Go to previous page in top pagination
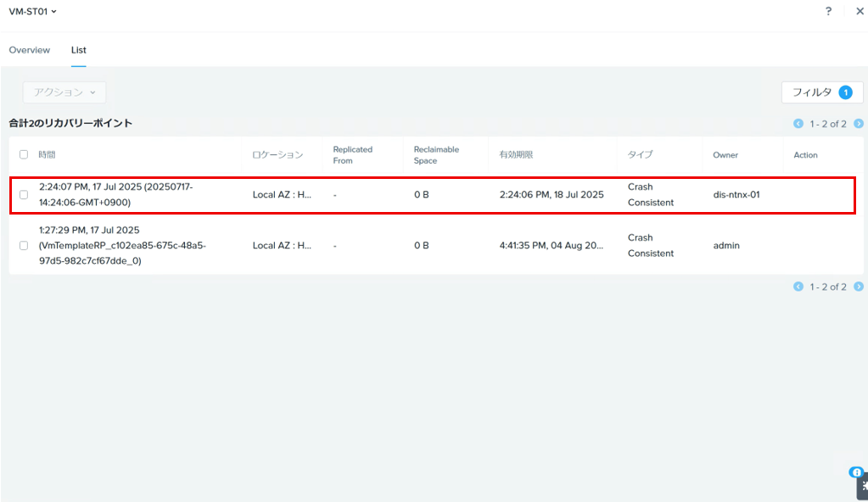868x502 pixels. click(x=798, y=124)
